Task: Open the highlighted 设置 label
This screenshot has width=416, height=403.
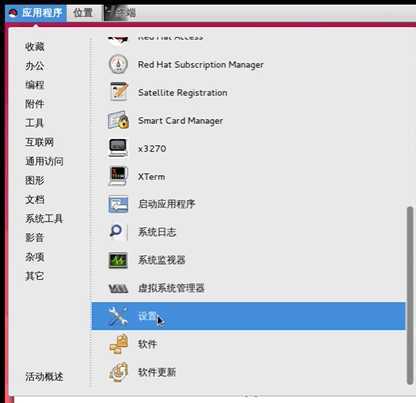Action: [148, 316]
